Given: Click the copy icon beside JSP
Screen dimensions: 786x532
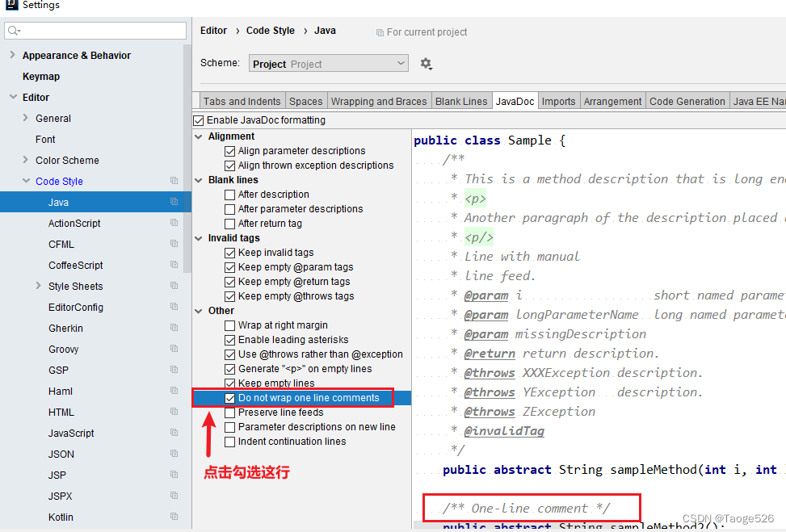Looking at the screenshot, I should pyautogui.click(x=174, y=475).
